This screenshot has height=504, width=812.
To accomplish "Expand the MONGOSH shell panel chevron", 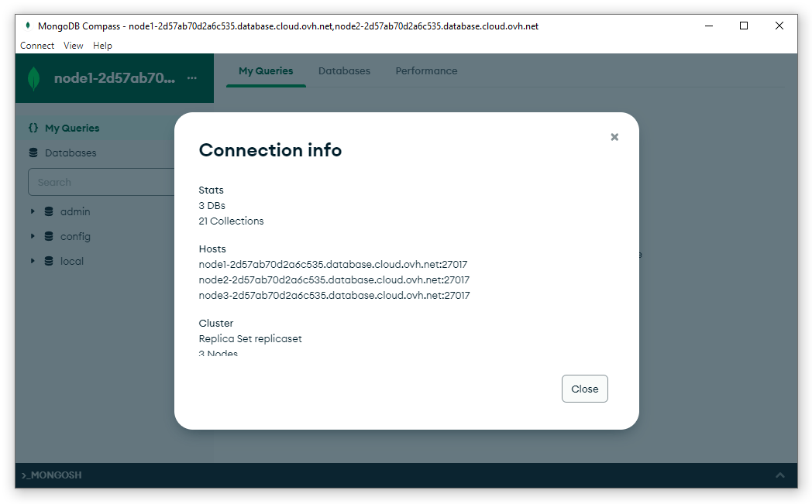I will [x=780, y=475].
